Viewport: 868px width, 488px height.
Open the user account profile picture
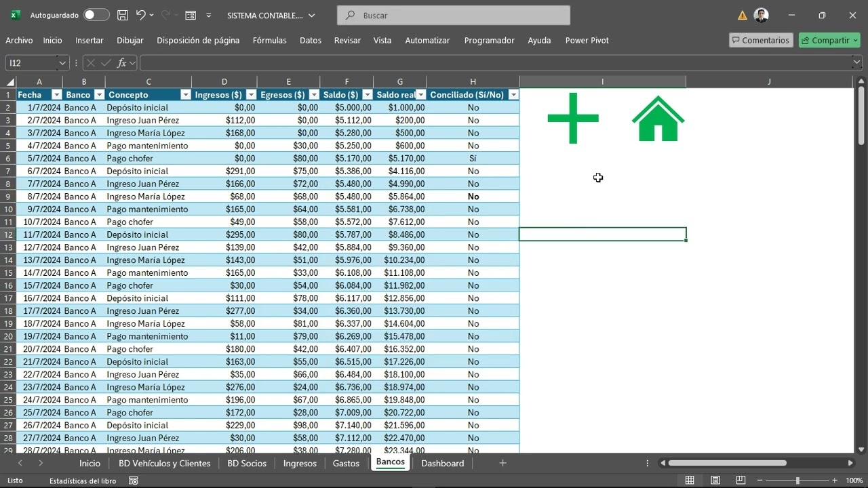coord(761,15)
